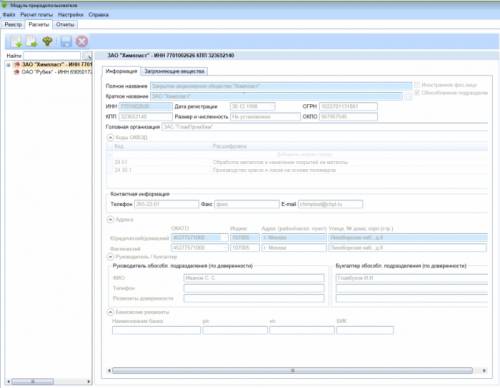Click the Факс input field
This screenshot has height=388, width=500.
click(247, 204)
